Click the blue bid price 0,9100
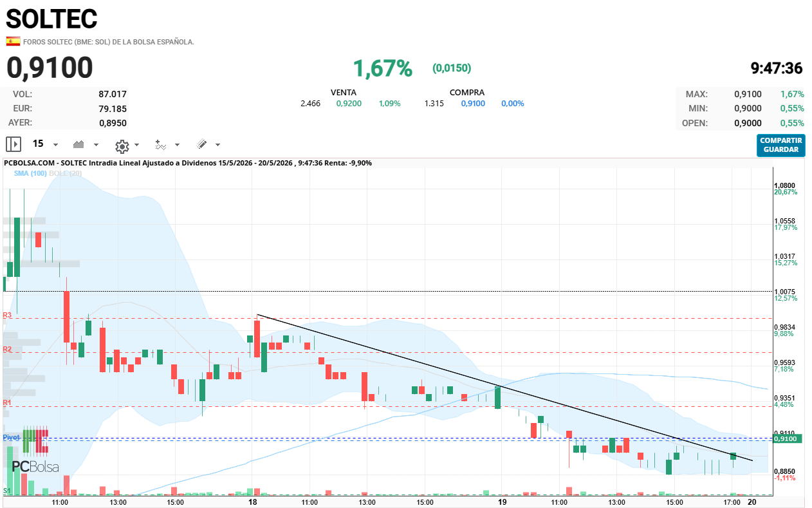The image size is (812, 508). 473,103
